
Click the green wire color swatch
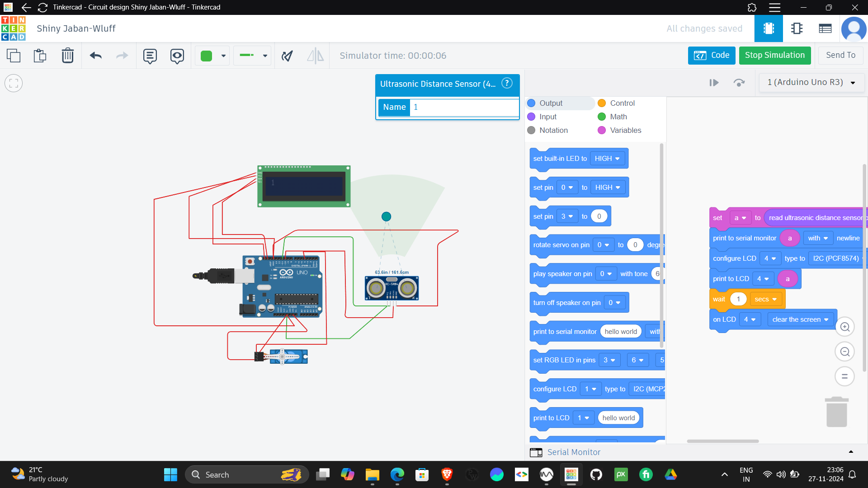click(206, 56)
